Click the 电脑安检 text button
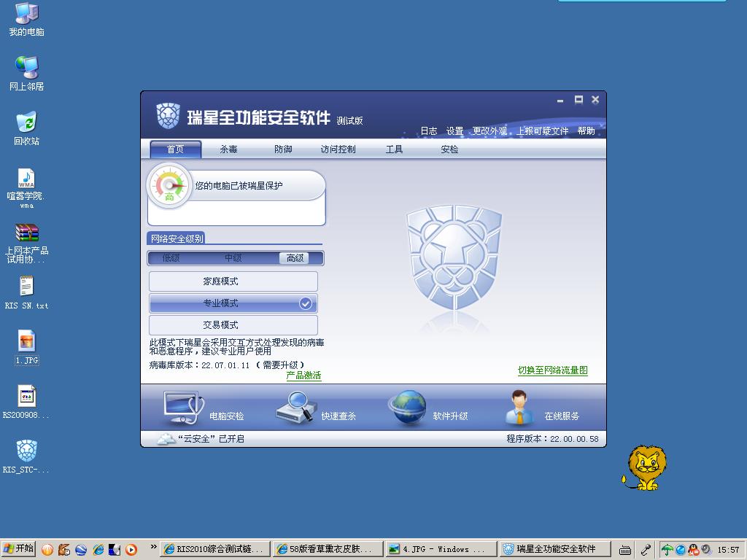Screen dimensions: 747x560 click(x=227, y=416)
